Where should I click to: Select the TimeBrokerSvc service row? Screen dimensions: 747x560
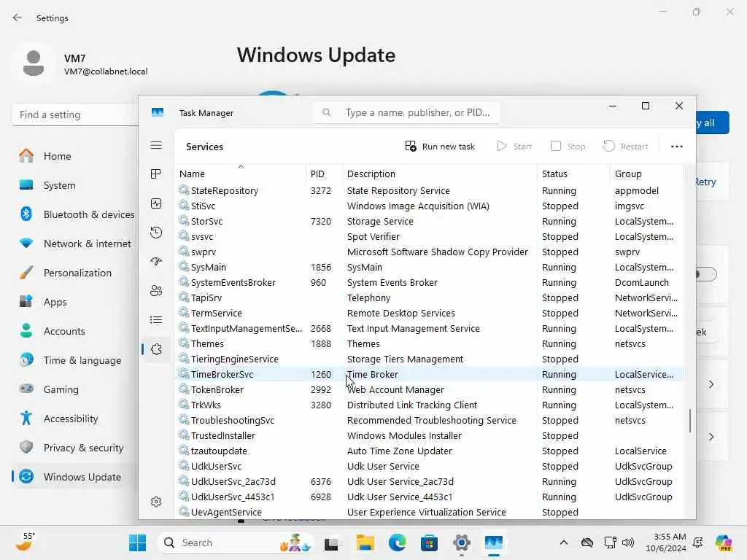[x=429, y=374]
